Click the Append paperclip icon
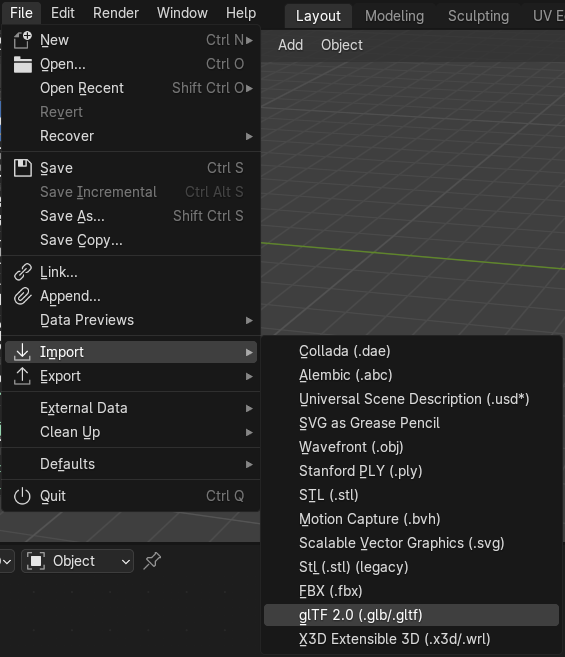 coord(23,296)
